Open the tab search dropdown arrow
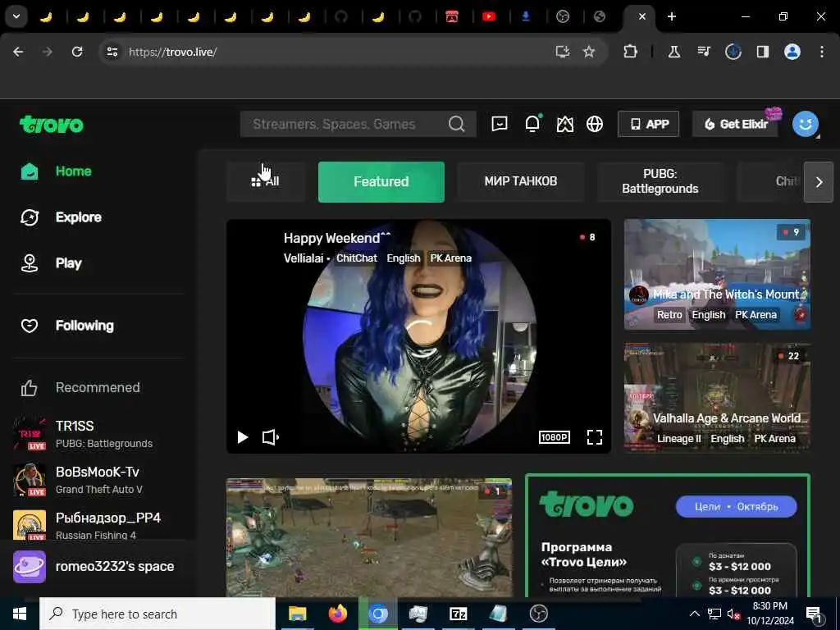 coord(16,16)
